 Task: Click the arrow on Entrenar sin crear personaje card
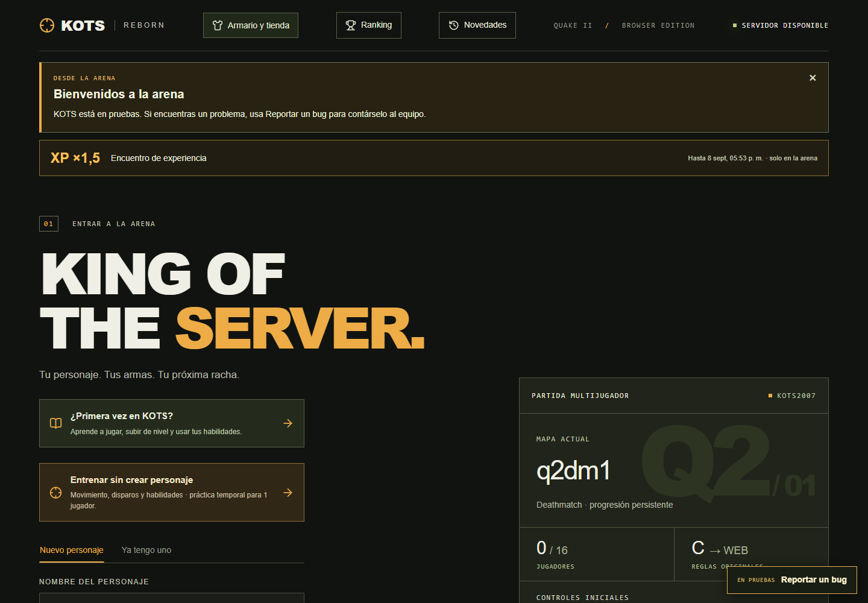288,493
